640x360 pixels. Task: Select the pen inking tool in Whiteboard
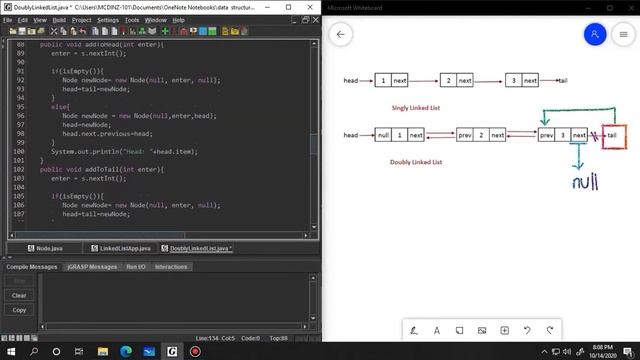(414, 330)
